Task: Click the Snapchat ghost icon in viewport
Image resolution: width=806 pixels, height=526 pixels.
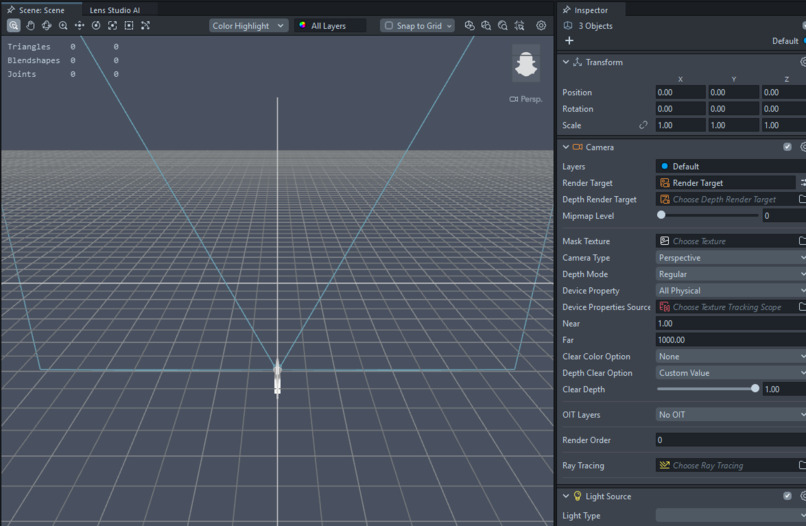Action: pos(526,64)
